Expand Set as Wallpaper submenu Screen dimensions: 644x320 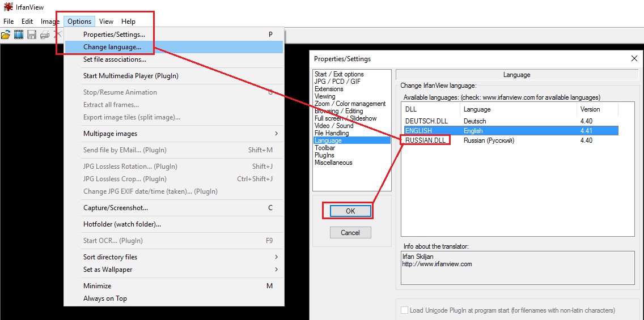pos(173,270)
